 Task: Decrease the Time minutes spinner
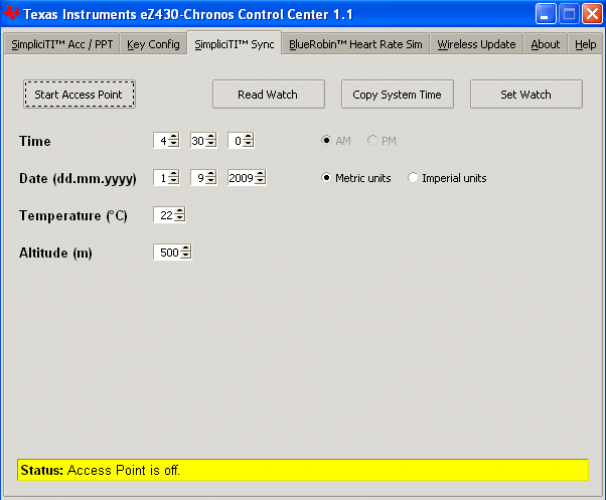211,144
